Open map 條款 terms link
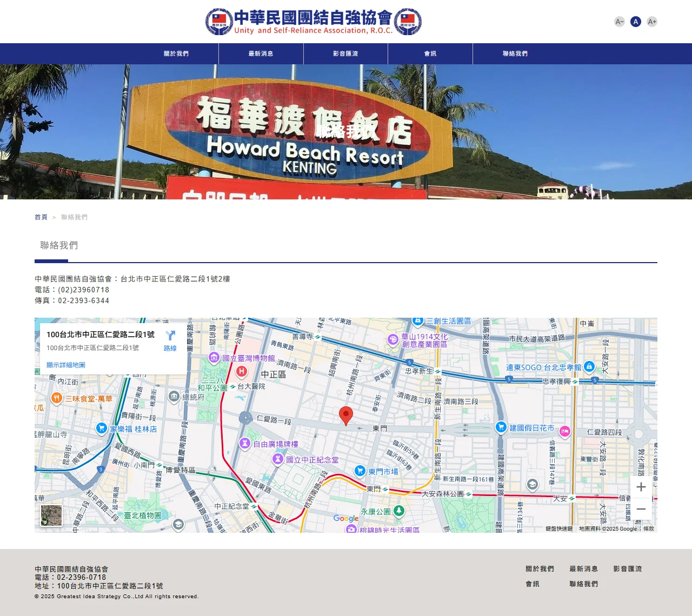Screen dimensions: 692x616 [x=649, y=528]
